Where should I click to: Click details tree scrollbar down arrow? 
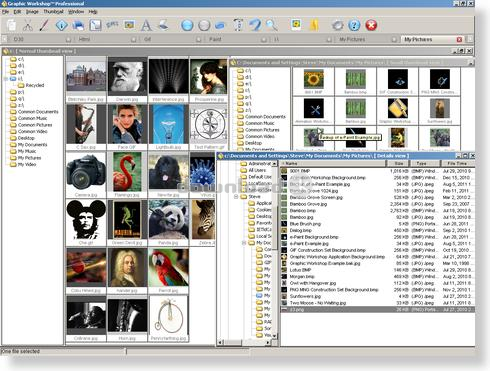coord(275,336)
